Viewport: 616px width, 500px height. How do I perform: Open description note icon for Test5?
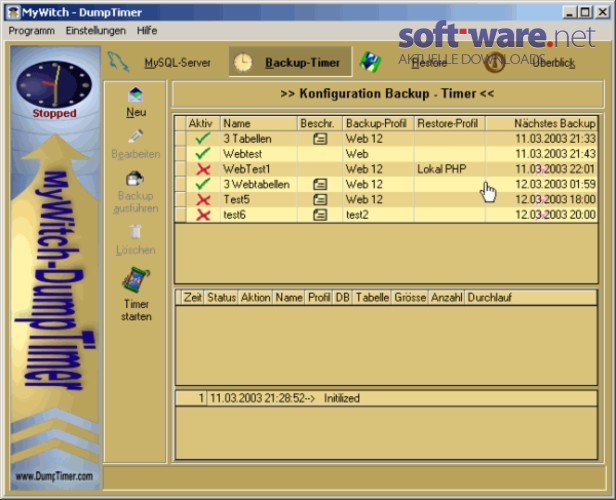coord(320,200)
